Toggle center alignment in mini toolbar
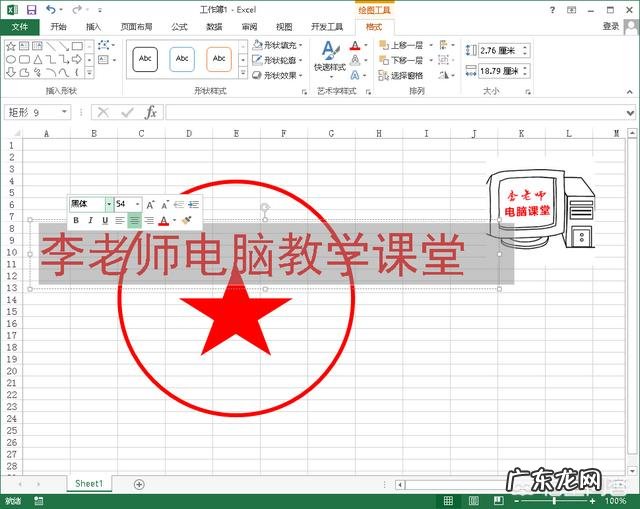The width and height of the screenshot is (640, 509). tap(134, 220)
